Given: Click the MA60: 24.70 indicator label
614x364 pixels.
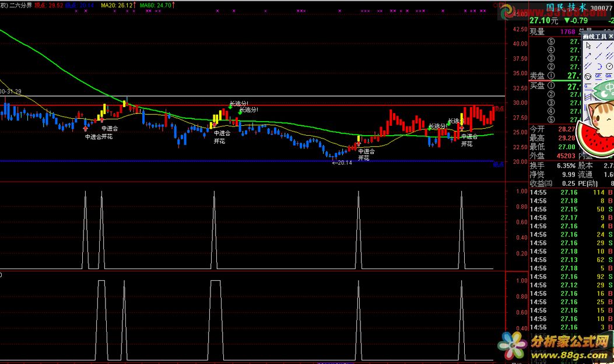Looking at the screenshot, I should [x=157, y=5].
